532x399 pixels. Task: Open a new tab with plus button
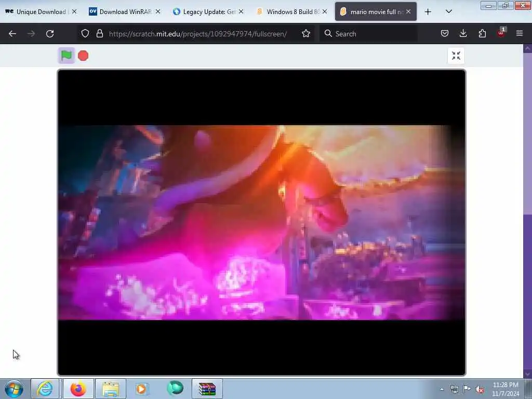click(x=428, y=11)
